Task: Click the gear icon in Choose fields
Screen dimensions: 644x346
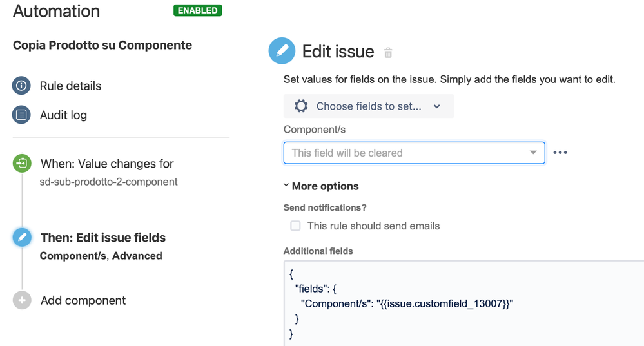Action: [x=301, y=106]
